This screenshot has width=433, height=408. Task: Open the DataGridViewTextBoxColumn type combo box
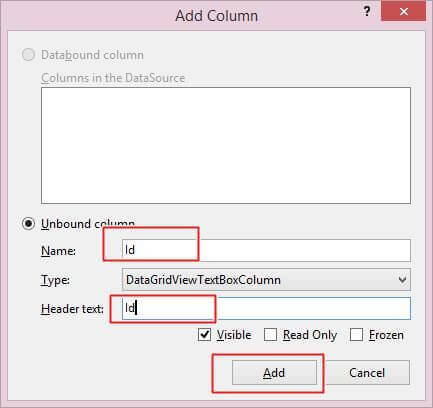coord(266,279)
